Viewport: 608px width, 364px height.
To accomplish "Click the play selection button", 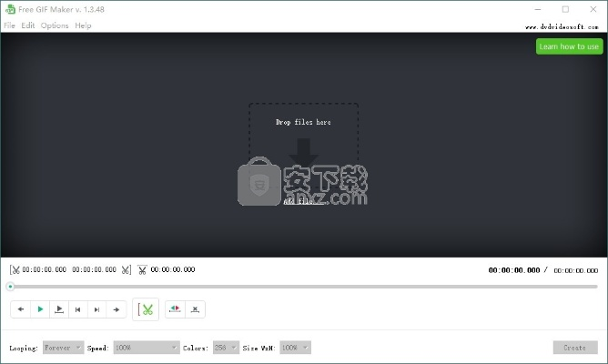I will click(59, 309).
